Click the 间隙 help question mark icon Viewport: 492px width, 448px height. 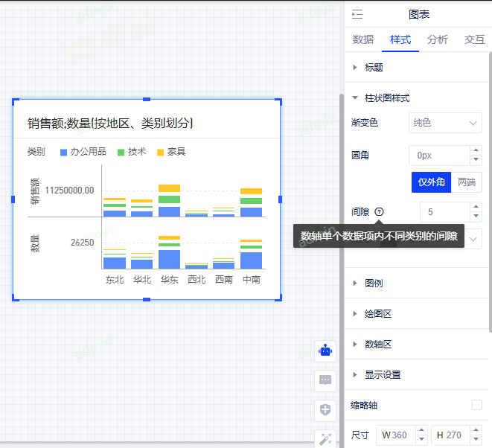click(380, 212)
